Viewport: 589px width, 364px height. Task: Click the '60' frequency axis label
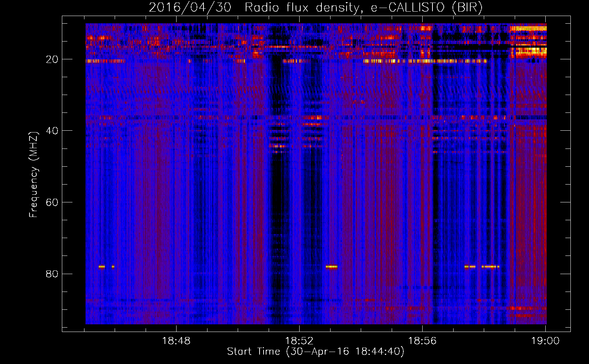click(x=52, y=202)
